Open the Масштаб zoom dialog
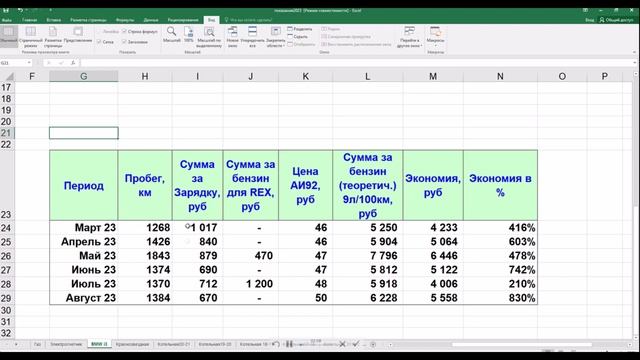Viewport: 640px width, 360px height. click(171, 34)
